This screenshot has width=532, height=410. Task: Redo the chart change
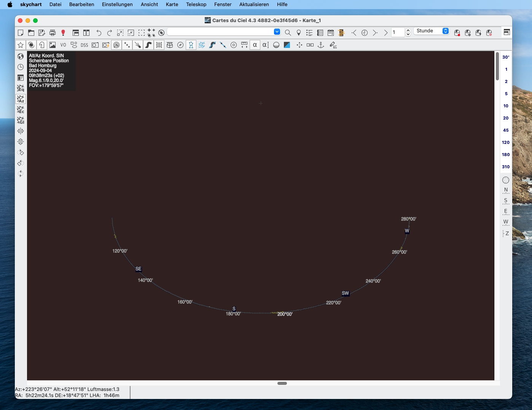point(110,33)
